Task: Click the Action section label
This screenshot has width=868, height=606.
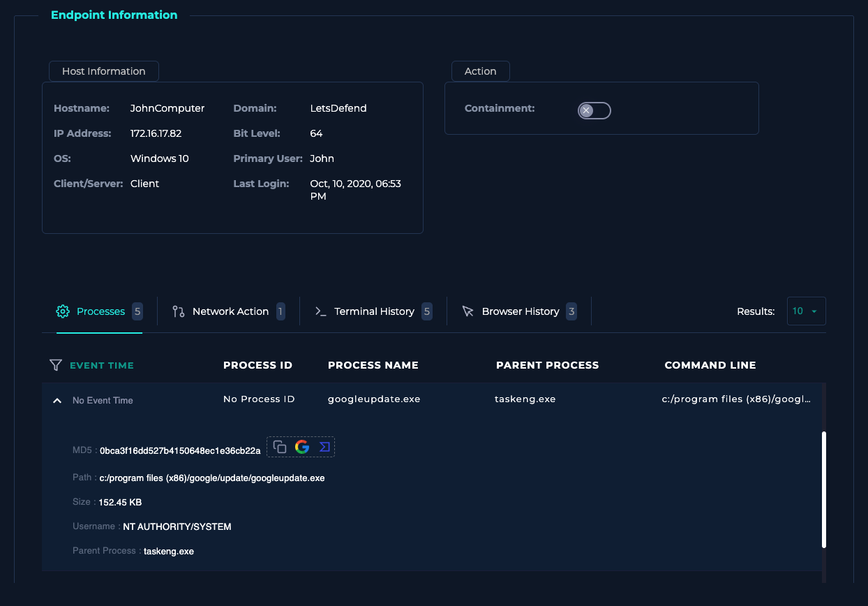Action: tap(481, 71)
